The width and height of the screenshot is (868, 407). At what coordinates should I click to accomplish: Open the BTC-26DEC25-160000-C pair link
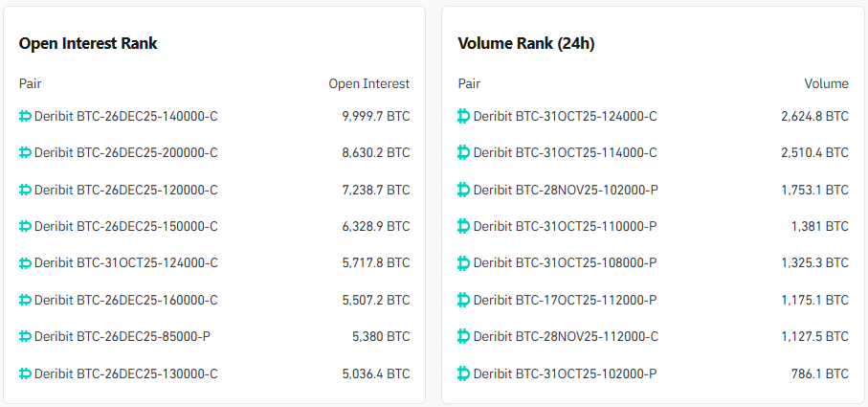[125, 300]
